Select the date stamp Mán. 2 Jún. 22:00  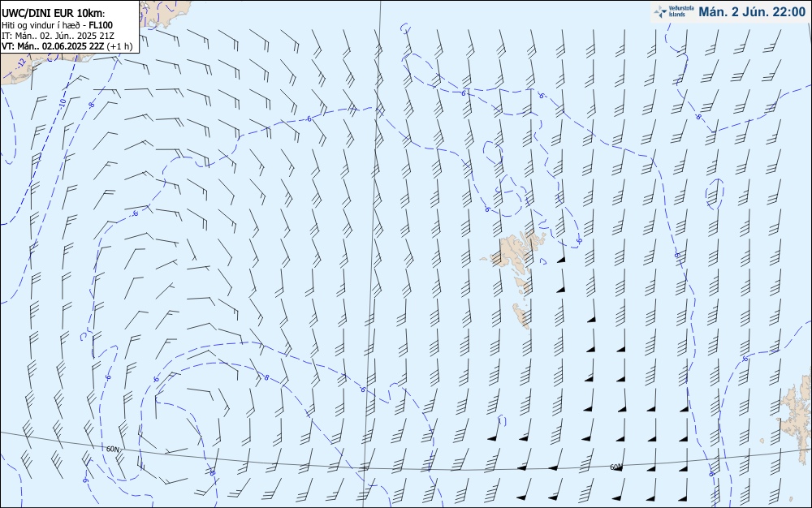pos(752,12)
